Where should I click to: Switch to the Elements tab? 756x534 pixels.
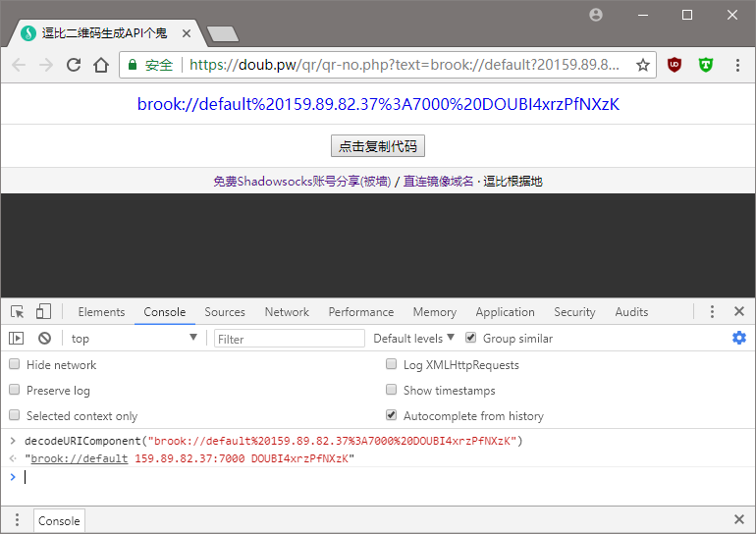(101, 312)
